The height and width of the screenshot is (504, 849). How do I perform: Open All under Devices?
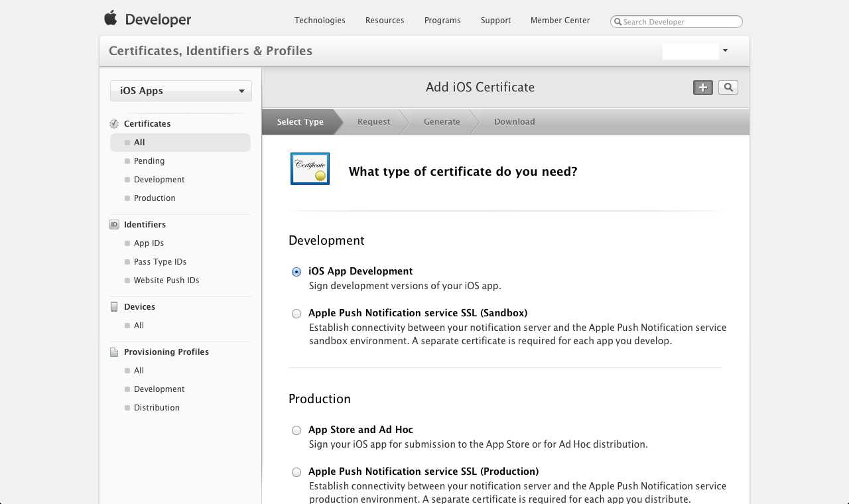[139, 326]
